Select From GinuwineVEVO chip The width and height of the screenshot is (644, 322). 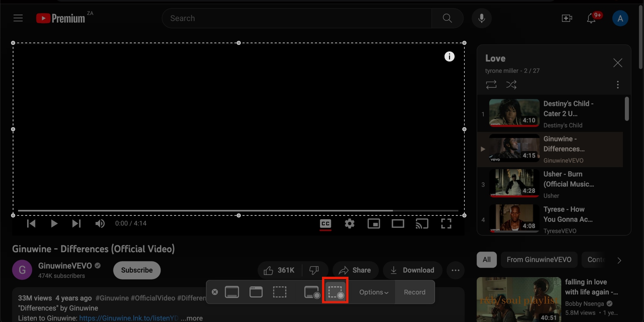pos(539,260)
